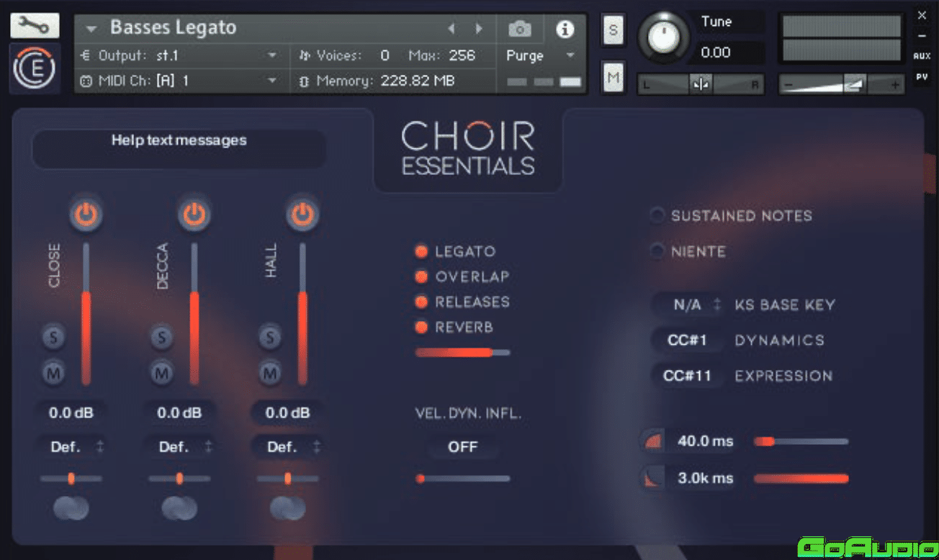
Task: Click the volume plus icon in header
Action: 895,85
